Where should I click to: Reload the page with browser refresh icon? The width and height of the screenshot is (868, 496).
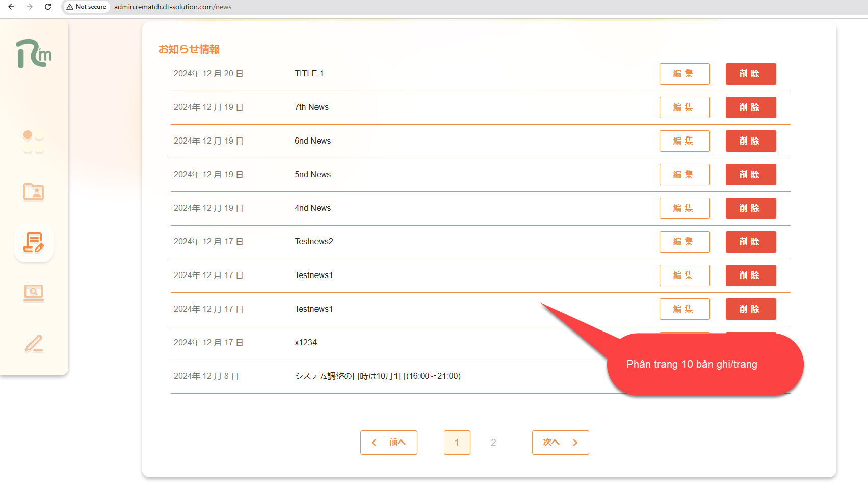tap(48, 7)
